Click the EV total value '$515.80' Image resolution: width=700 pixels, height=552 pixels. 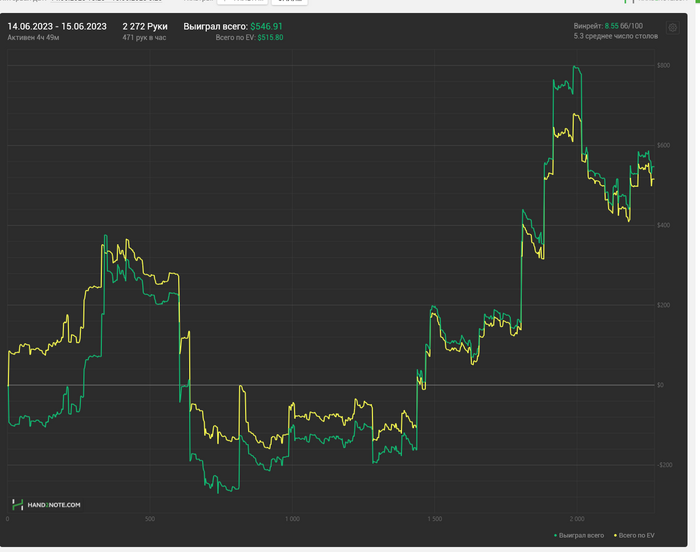pyautogui.click(x=270, y=38)
